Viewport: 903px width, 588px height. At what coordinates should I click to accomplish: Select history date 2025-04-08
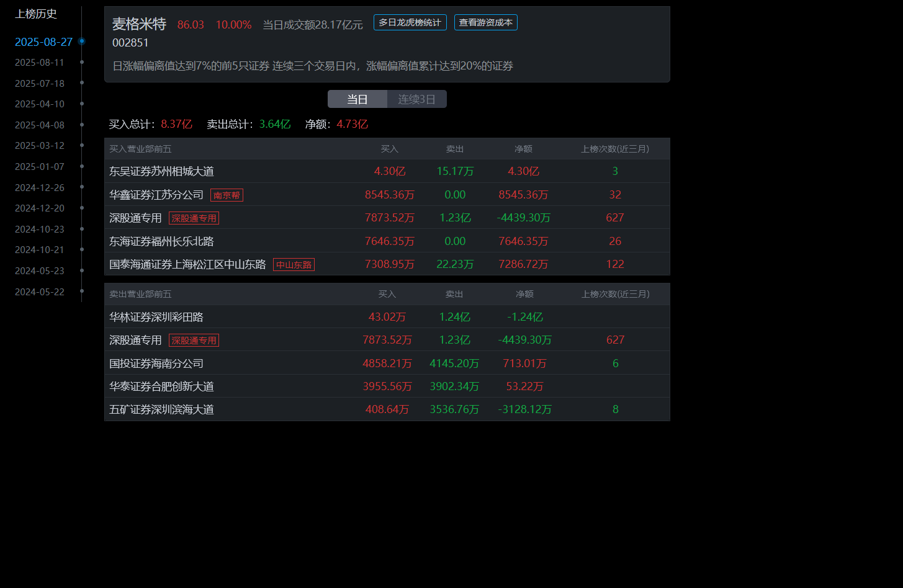click(x=40, y=125)
